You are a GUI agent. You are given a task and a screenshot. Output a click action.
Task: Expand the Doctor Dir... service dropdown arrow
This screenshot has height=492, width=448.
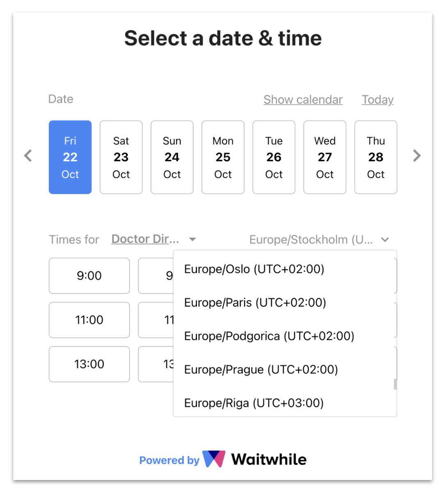tap(192, 239)
